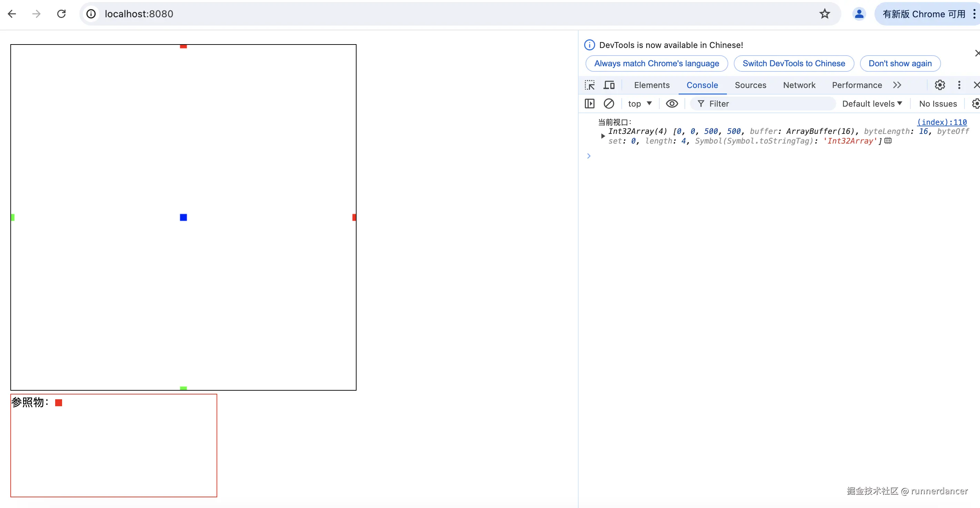Click the Chrome profile avatar icon

[859, 14]
